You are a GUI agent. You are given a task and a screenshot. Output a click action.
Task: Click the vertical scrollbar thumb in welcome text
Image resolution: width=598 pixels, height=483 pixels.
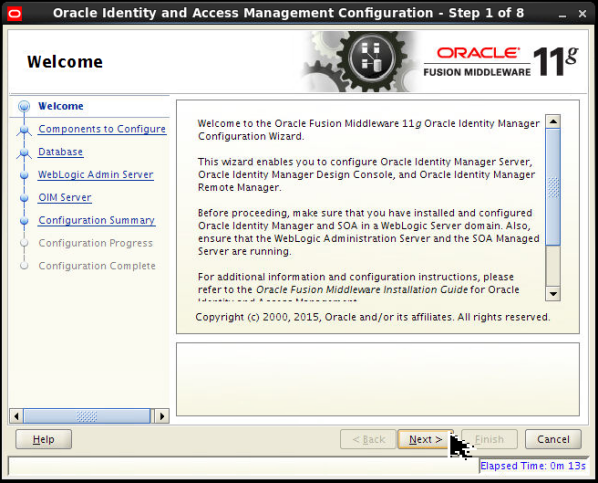tap(553, 187)
